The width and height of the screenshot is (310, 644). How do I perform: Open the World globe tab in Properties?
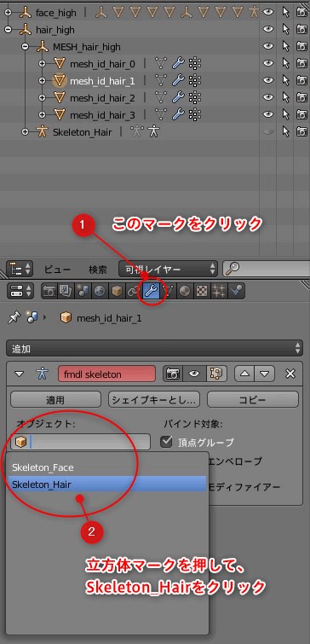click(x=100, y=291)
